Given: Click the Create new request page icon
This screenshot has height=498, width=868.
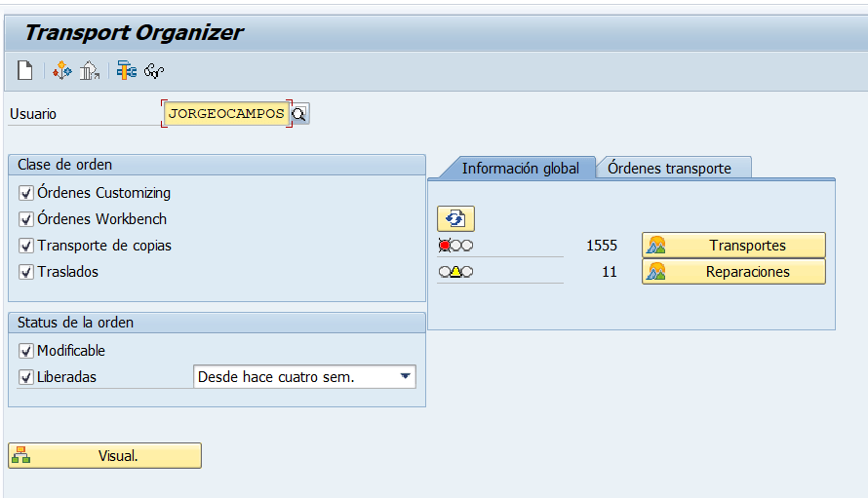Looking at the screenshot, I should (x=25, y=70).
